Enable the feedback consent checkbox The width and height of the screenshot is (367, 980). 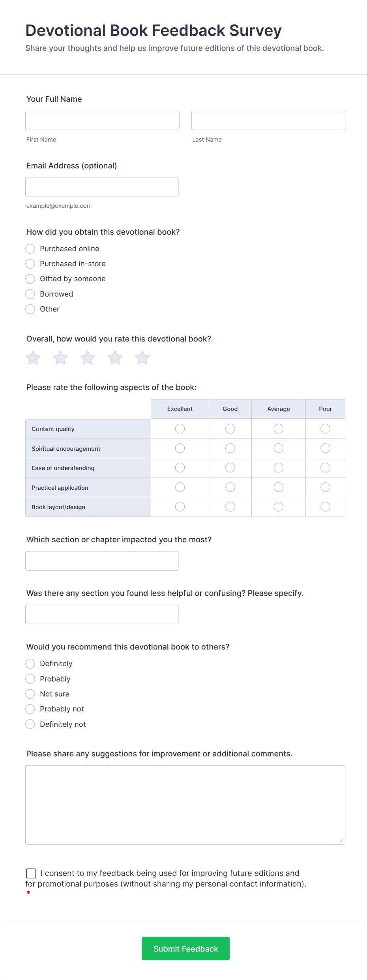[31, 873]
